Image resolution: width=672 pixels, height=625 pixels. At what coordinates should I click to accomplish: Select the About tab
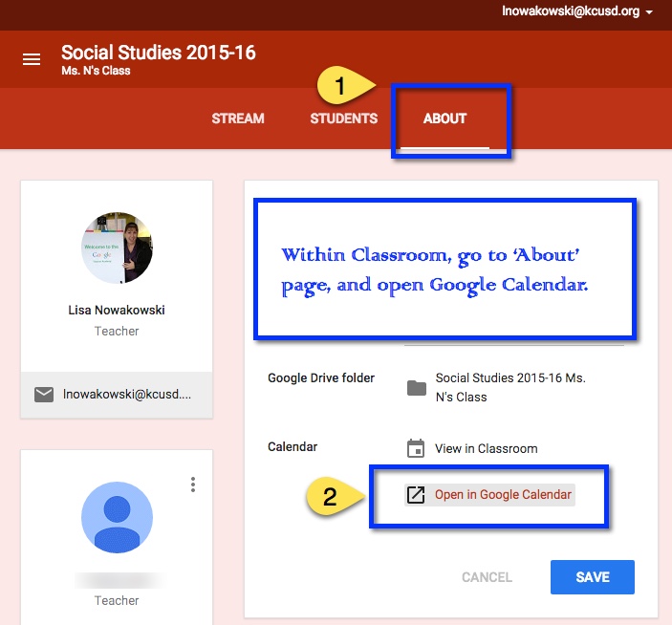point(444,119)
